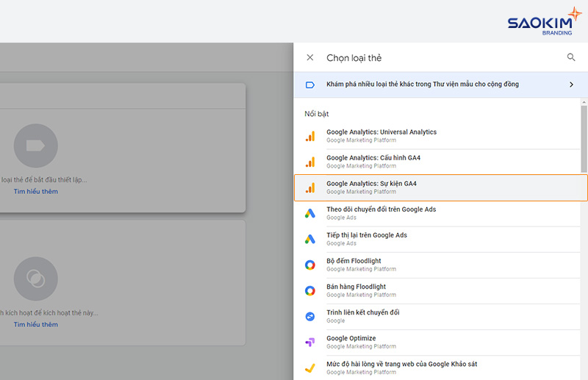Click Bán hàng Floodlight ring icon

pos(310,291)
